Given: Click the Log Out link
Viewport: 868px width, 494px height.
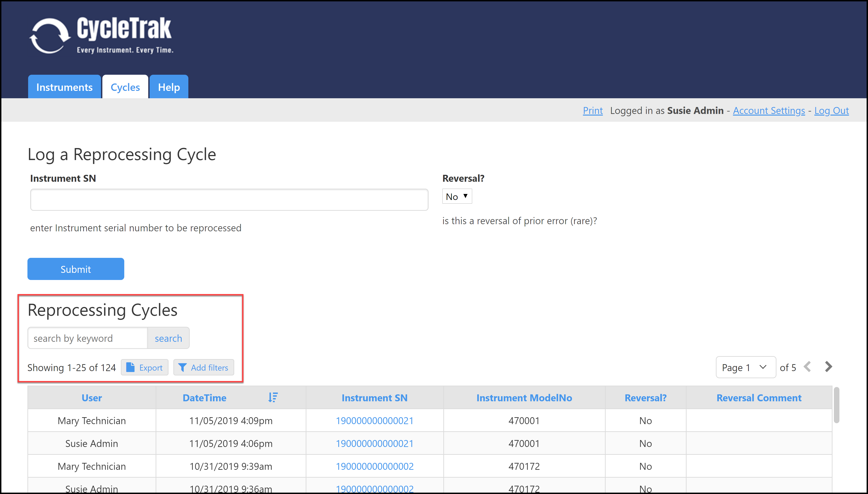Looking at the screenshot, I should click(x=831, y=111).
